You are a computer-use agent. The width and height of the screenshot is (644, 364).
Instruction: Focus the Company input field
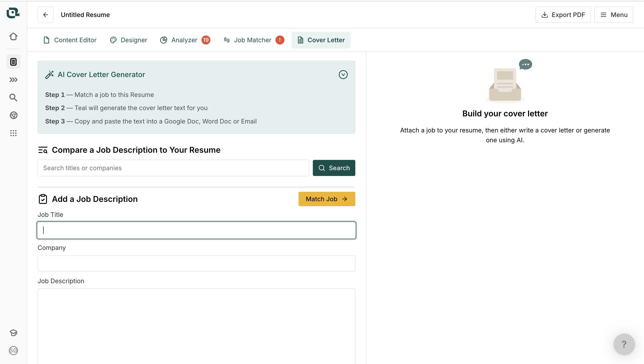[x=196, y=264]
